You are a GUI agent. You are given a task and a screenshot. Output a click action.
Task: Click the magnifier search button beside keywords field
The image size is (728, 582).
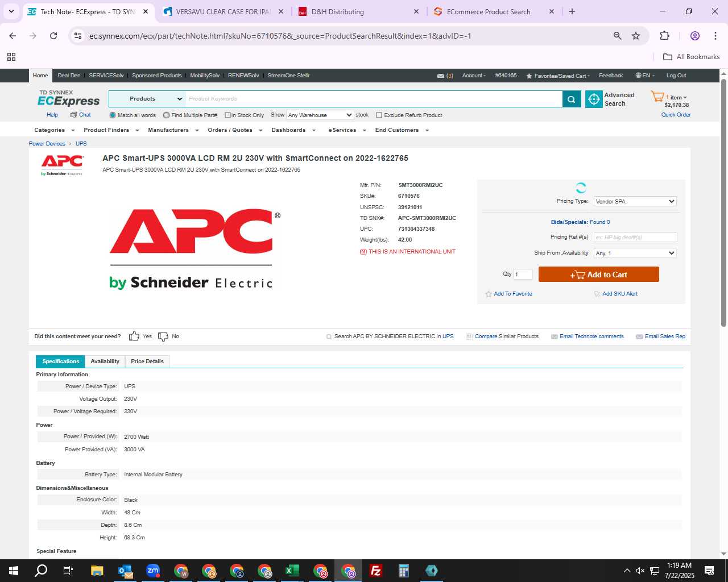pyautogui.click(x=572, y=99)
